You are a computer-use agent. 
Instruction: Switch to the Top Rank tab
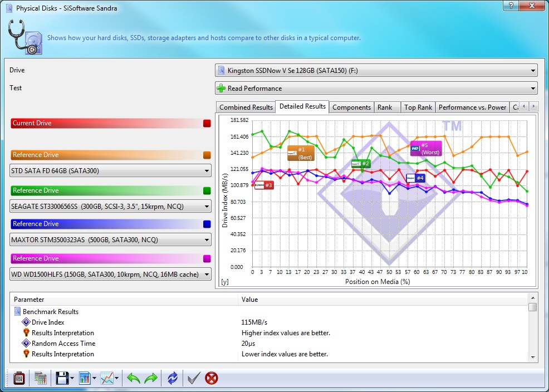tap(418, 107)
